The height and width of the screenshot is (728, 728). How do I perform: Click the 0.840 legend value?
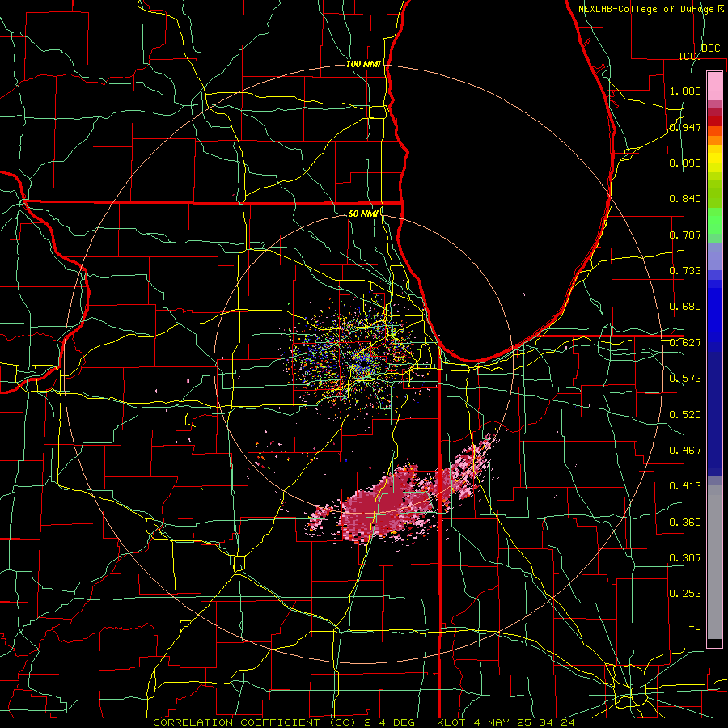[x=685, y=199]
